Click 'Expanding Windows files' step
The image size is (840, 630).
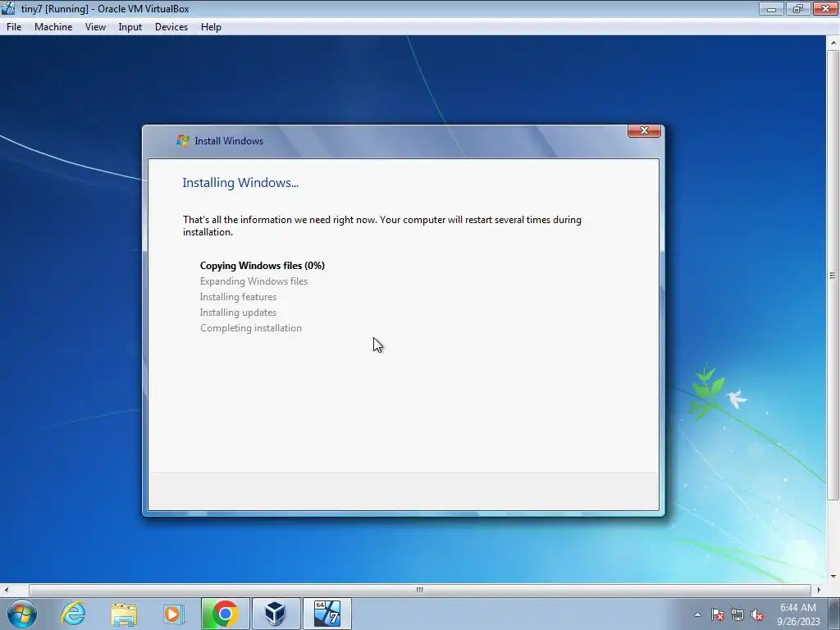point(253,281)
